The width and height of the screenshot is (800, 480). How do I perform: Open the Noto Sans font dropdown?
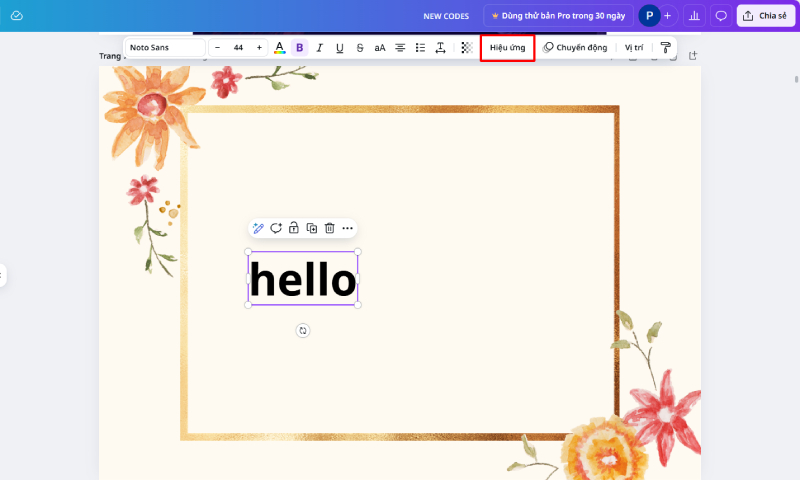point(165,47)
